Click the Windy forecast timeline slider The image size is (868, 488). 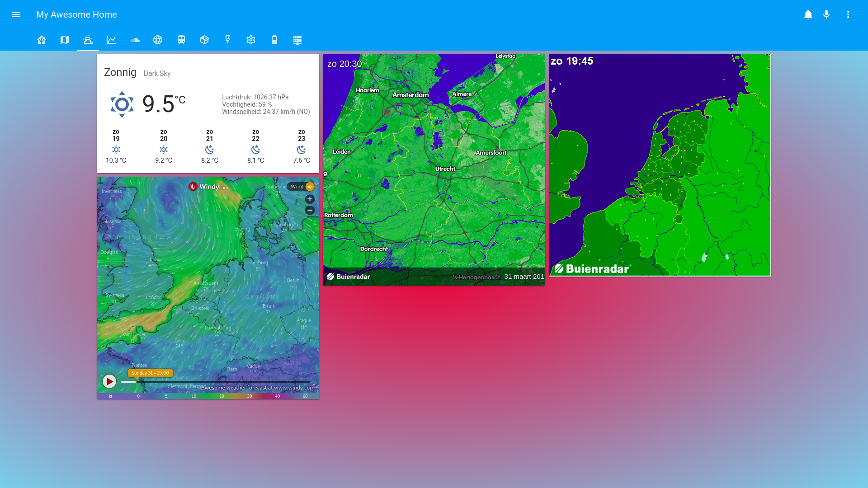point(216,382)
